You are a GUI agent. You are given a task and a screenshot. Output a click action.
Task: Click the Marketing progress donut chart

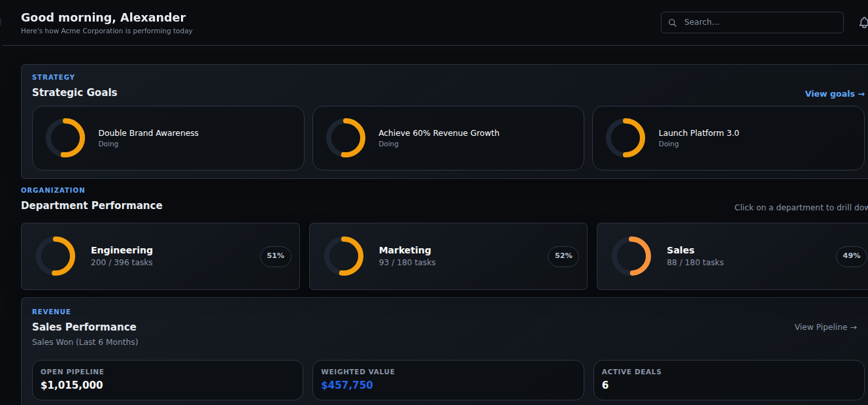click(344, 256)
